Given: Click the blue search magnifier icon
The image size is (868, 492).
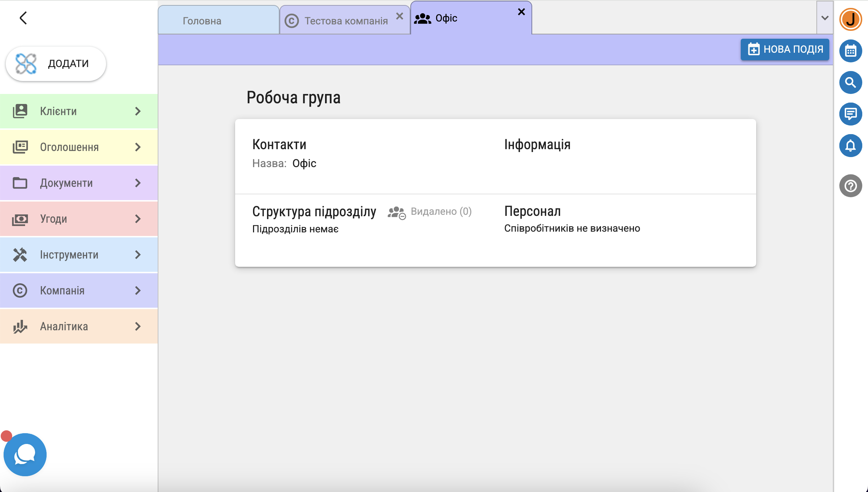Looking at the screenshot, I should coord(850,82).
